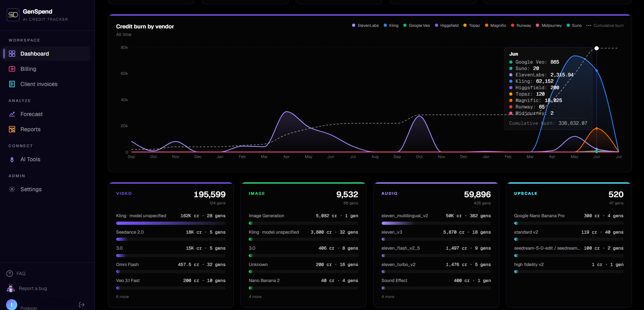Click the Unknown row in Image card

pos(304,267)
